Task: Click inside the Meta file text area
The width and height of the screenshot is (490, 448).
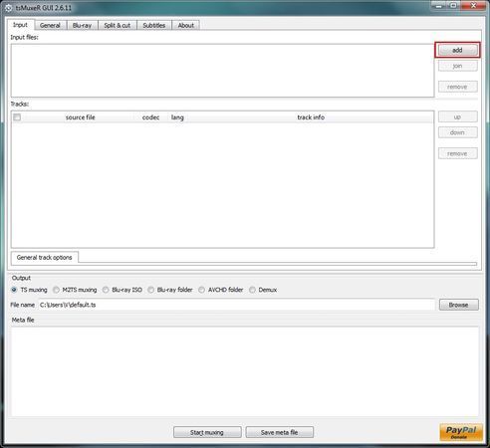Action: [245, 371]
